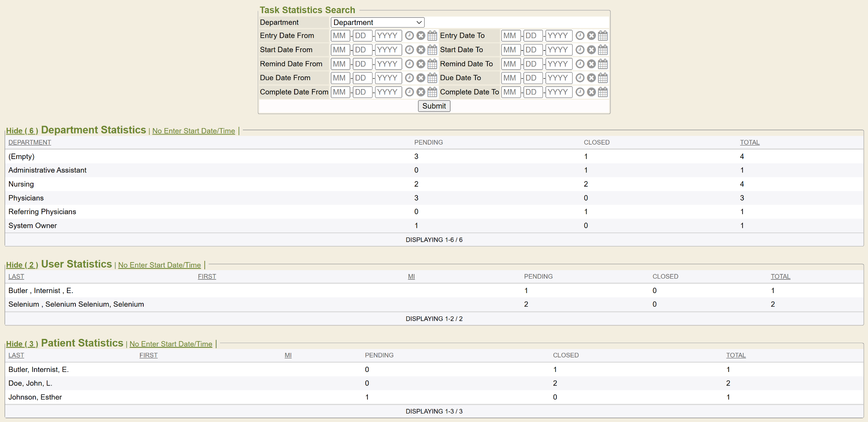This screenshot has width=868, height=422.
Task: Set current time for Entry Date To
Action: click(x=580, y=36)
